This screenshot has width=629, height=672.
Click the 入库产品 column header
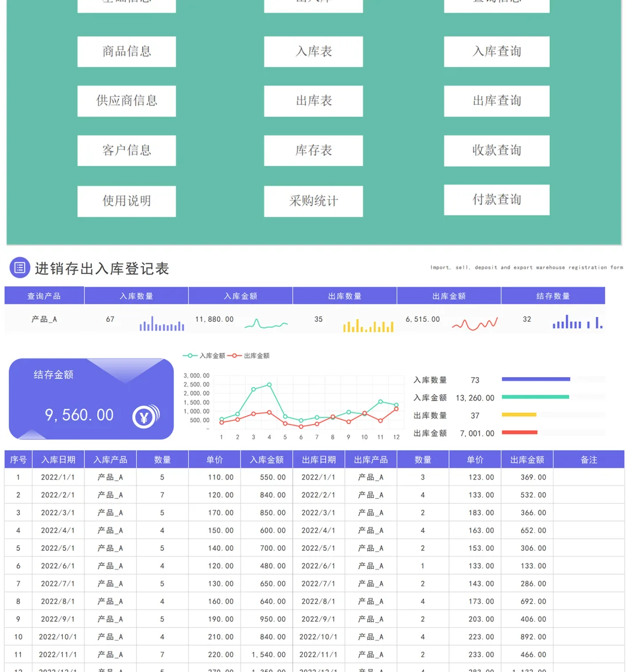[111, 460]
